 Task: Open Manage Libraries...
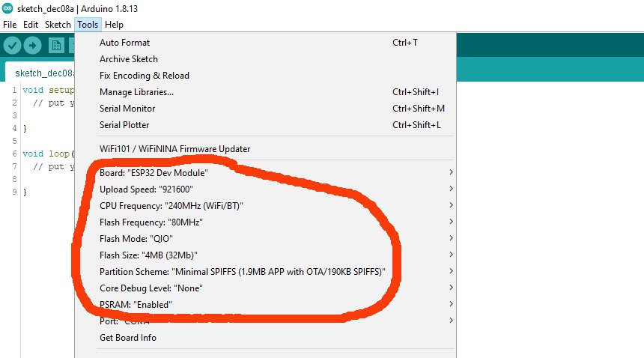point(265,92)
